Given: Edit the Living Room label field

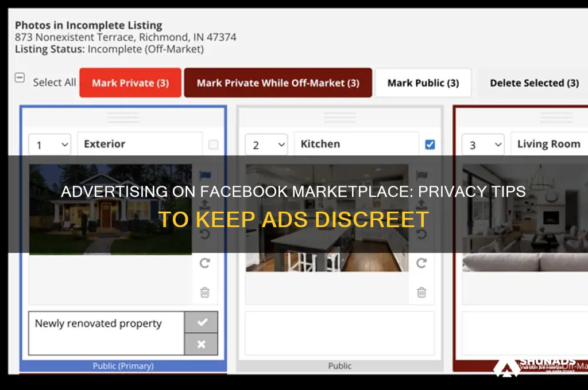Looking at the screenshot, I should (550, 144).
